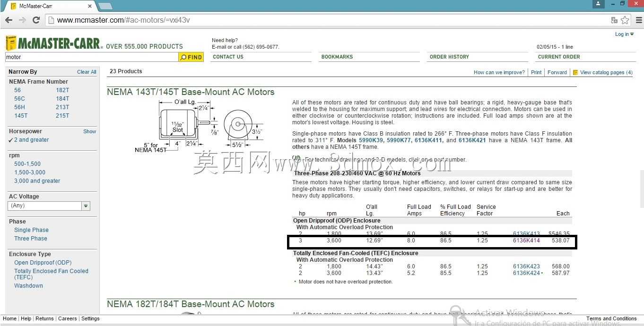
Task: Open View catalog pages (4) link
Action: 606,72
